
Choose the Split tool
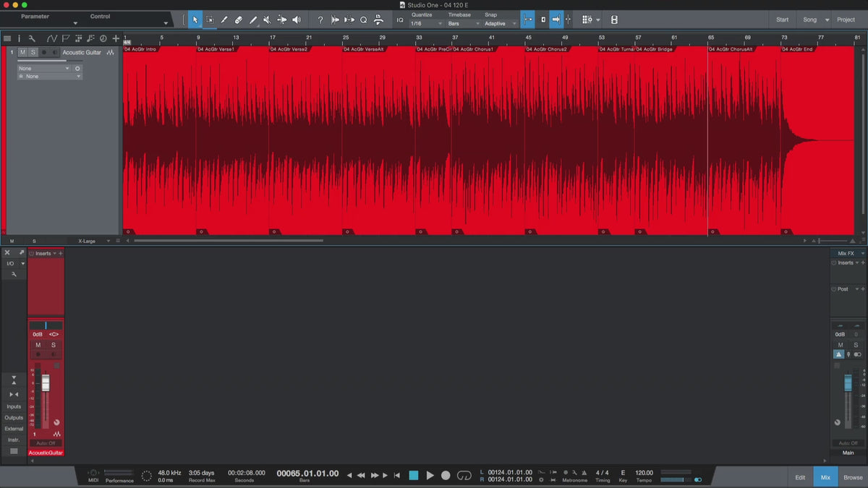pos(224,20)
